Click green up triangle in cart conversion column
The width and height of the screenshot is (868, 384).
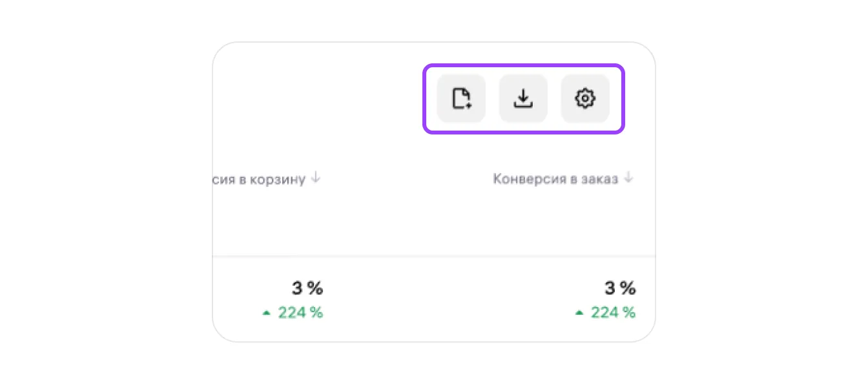tap(266, 313)
